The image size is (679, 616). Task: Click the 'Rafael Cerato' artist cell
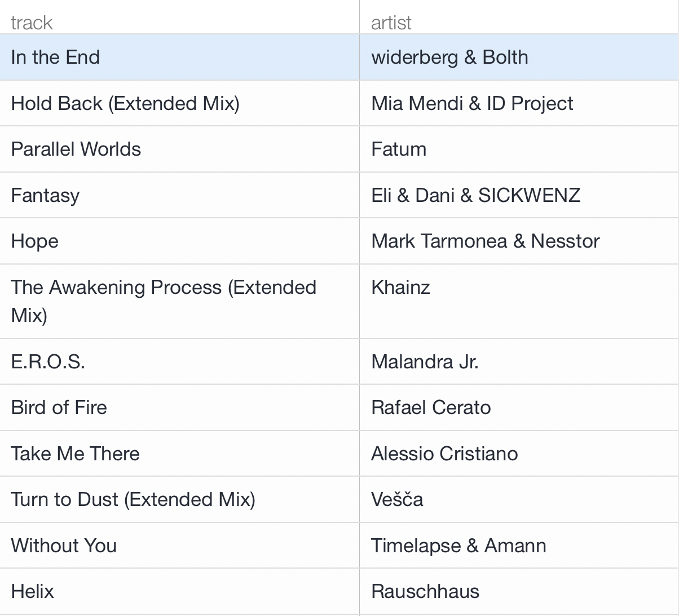tap(431, 407)
